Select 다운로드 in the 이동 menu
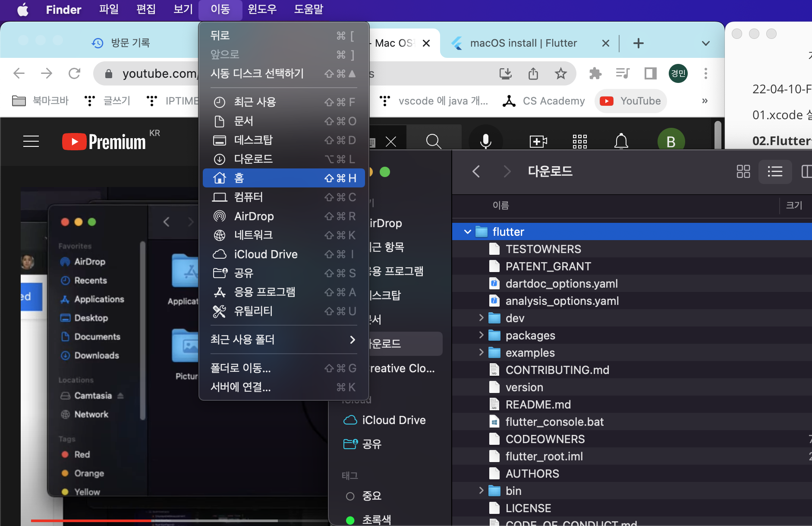Screen dimensions: 812x526 coord(284,159)
